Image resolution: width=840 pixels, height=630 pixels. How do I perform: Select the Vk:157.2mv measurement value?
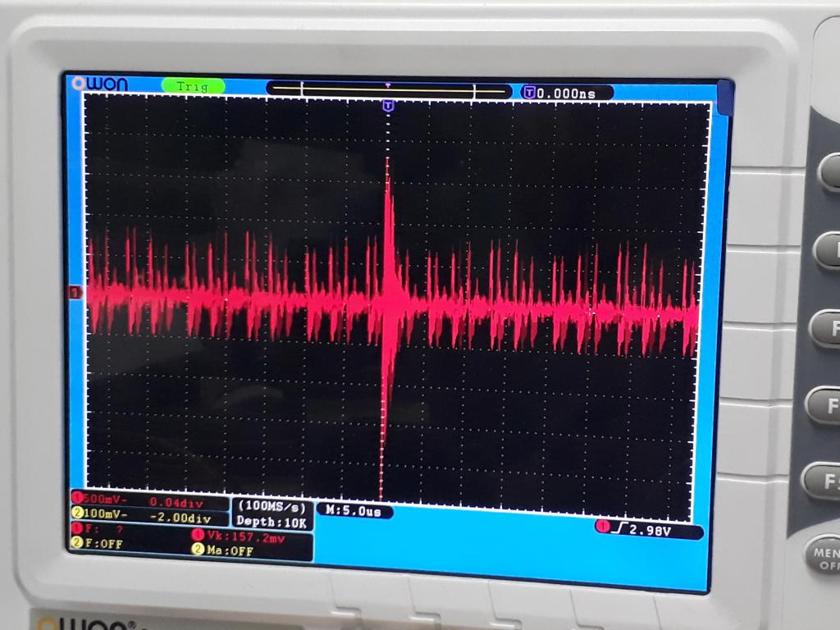(x=246, y=537)
